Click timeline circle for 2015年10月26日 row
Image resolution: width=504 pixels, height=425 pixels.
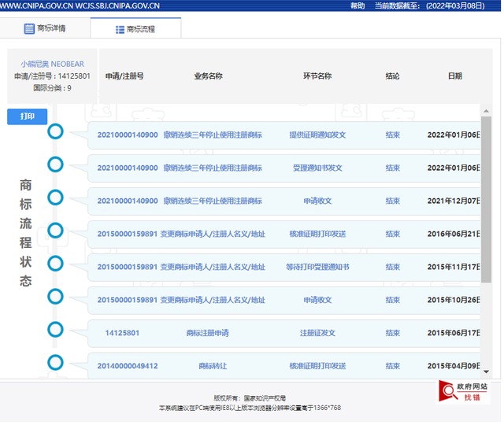[55, 297]
